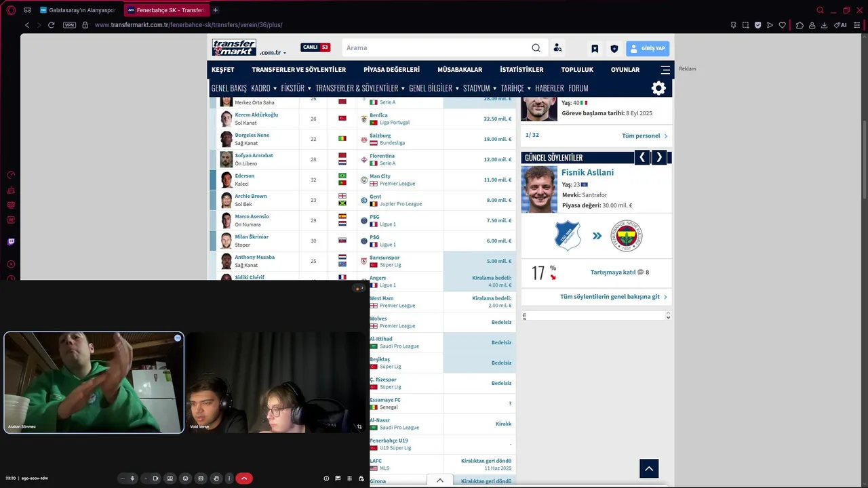Collapse the bottom panel chevron
868x488 pixels.
[440, 480]
